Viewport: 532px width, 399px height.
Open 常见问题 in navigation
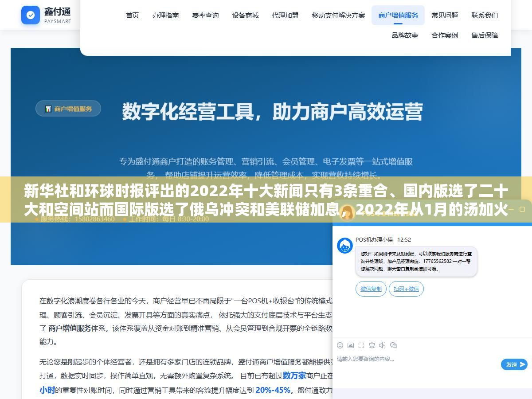[445, 15]
